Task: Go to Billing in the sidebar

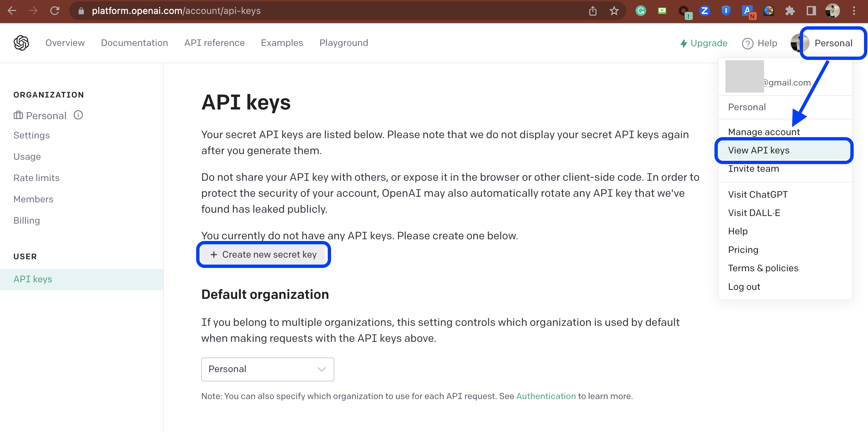Action: (x=27, y=220)
